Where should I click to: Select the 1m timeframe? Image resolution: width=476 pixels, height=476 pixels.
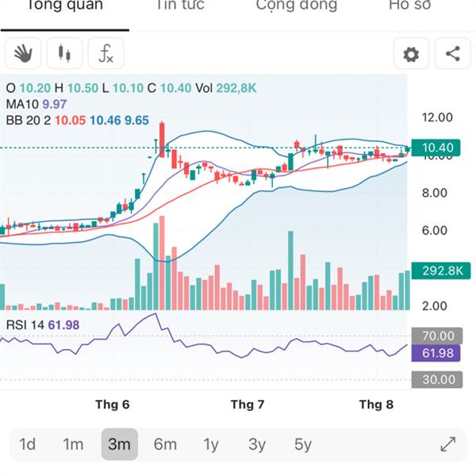(73, 444)
